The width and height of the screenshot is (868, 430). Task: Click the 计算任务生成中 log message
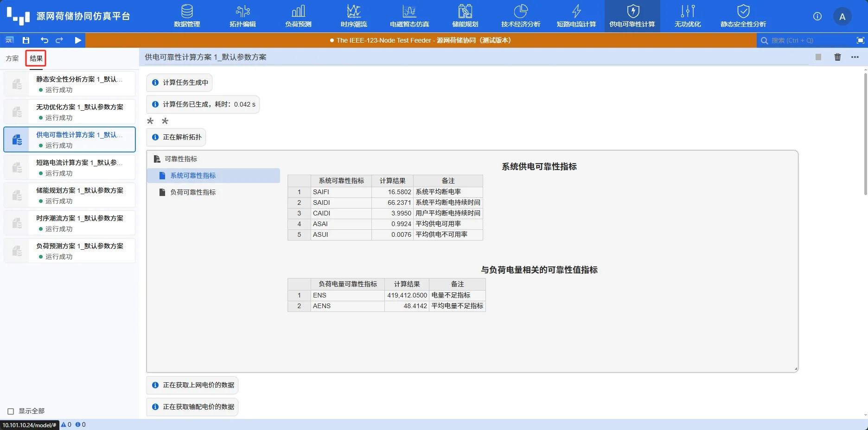point(179,82)
